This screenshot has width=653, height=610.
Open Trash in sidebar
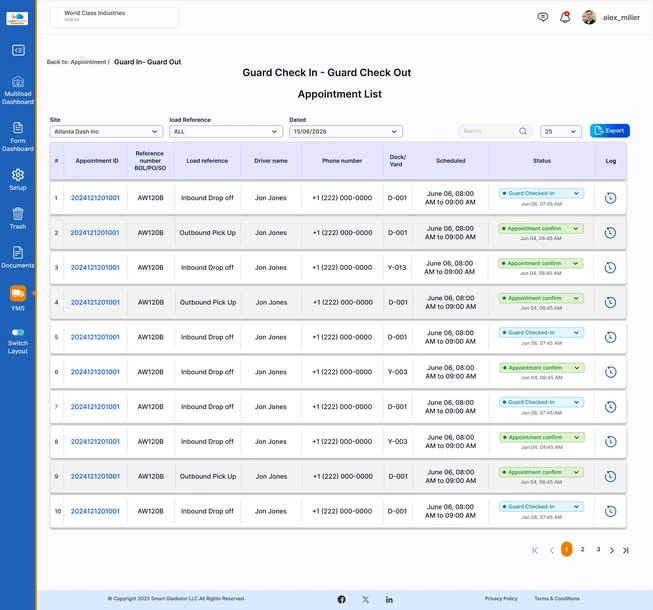17,219
